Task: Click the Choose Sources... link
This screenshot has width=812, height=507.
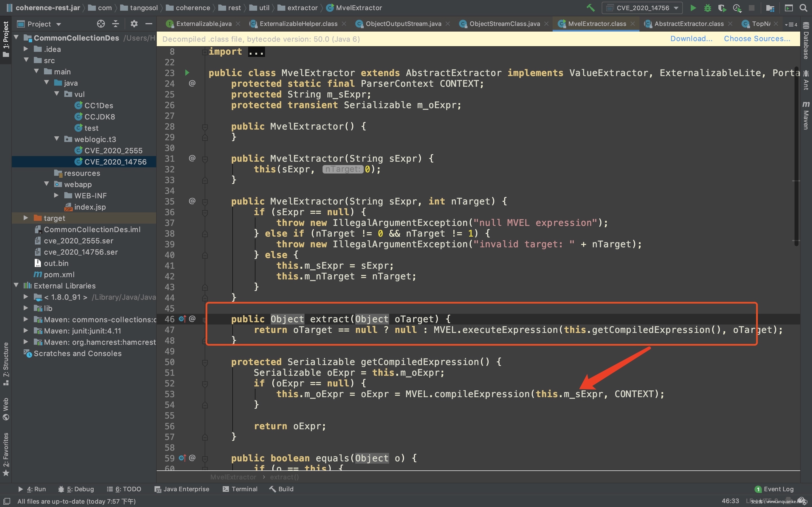Action: pos(757,39)
